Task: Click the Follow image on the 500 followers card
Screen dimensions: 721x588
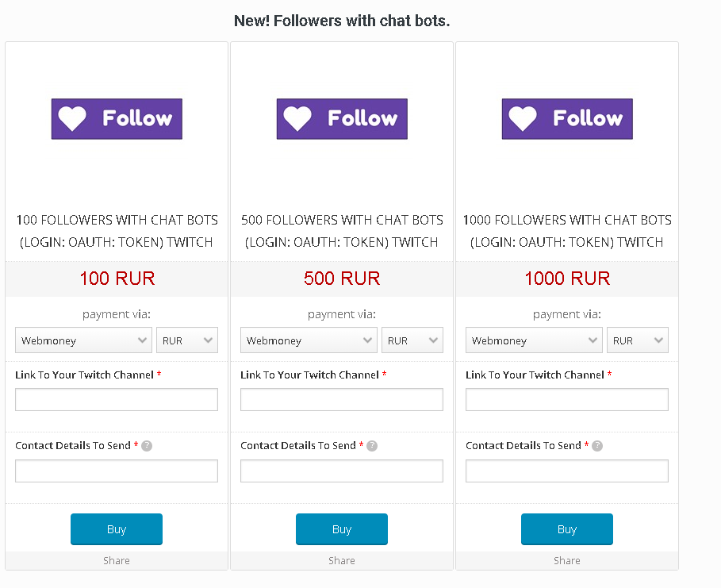Action: tap(342, 119)
